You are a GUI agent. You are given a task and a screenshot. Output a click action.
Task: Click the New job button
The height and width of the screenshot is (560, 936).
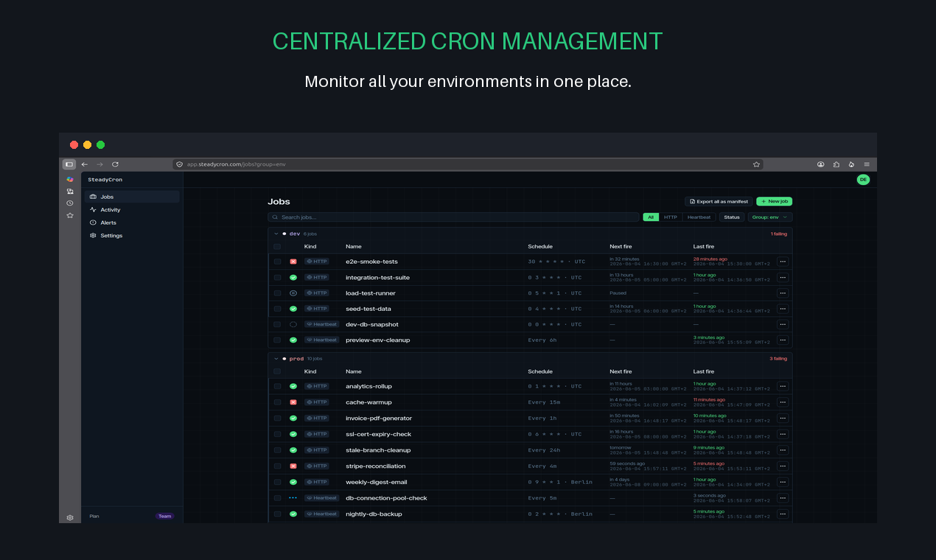[x=774, y=201]
